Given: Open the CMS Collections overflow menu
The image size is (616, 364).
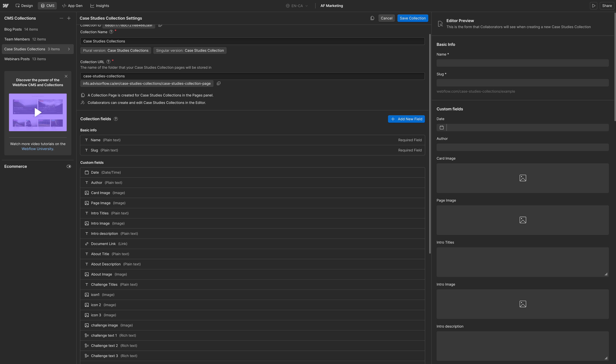Looking at the screenshot, I should pyautogui.click(x=61, y=18).
